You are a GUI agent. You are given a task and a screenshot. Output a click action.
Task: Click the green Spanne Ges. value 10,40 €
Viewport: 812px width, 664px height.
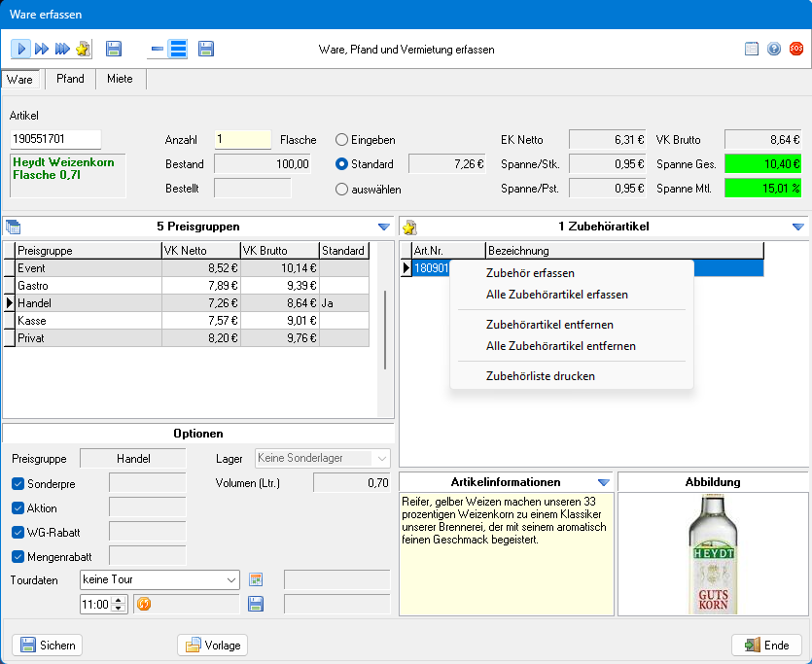[x=762, y=164]
